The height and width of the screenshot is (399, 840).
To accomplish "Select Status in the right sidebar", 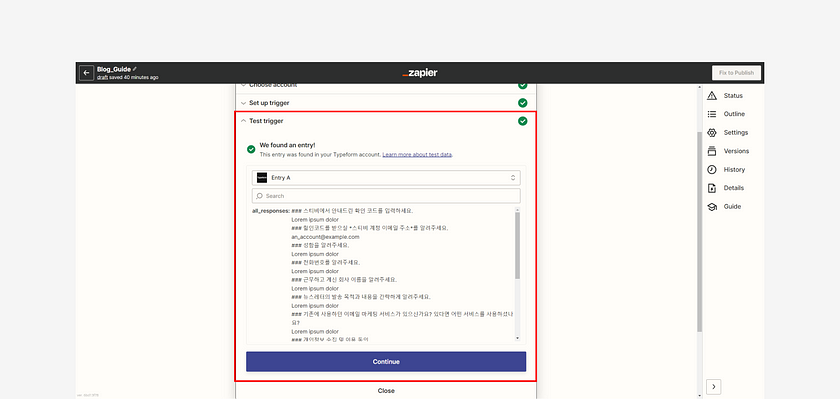I will pyautogui.click(x=733, y=96).
